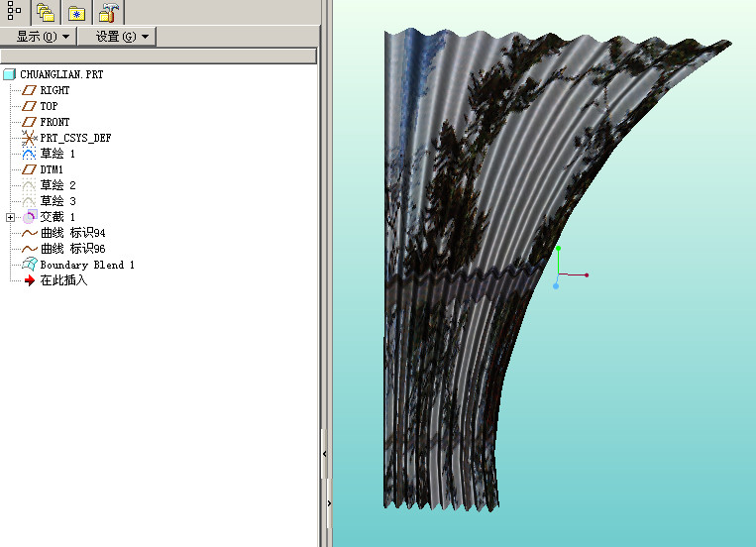Open the connections hammer tab icon
The image size is (756, 547).
[108, 13]
